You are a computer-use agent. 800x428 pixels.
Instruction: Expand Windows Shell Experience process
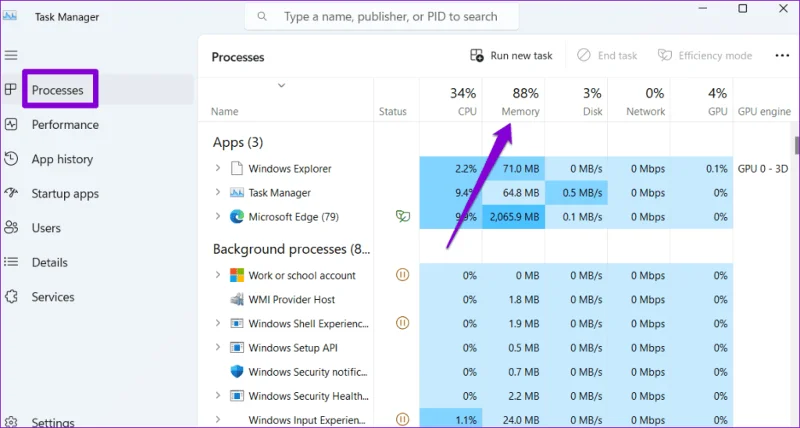[218, 322]
